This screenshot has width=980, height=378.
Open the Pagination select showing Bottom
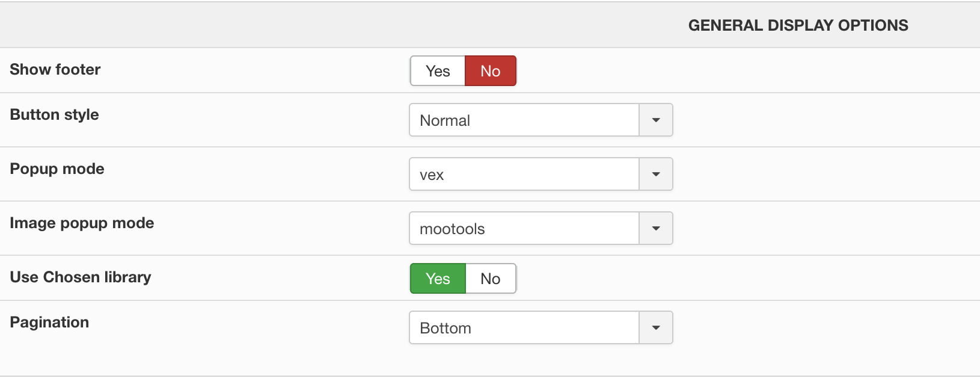(x=524, y=328)
